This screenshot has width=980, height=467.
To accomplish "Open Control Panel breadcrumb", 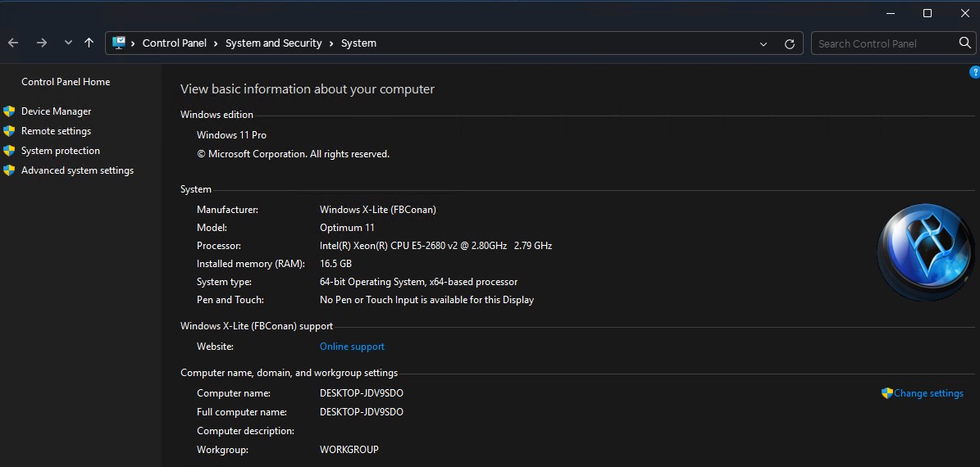I will 175,43.
